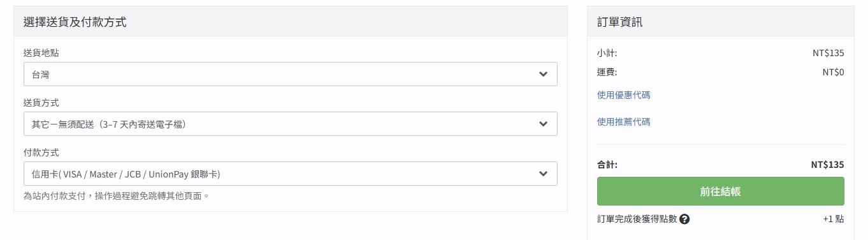The image size is (868, 240).
Task: Click the 小計 amount NT$135
Action: click(828, 54)
